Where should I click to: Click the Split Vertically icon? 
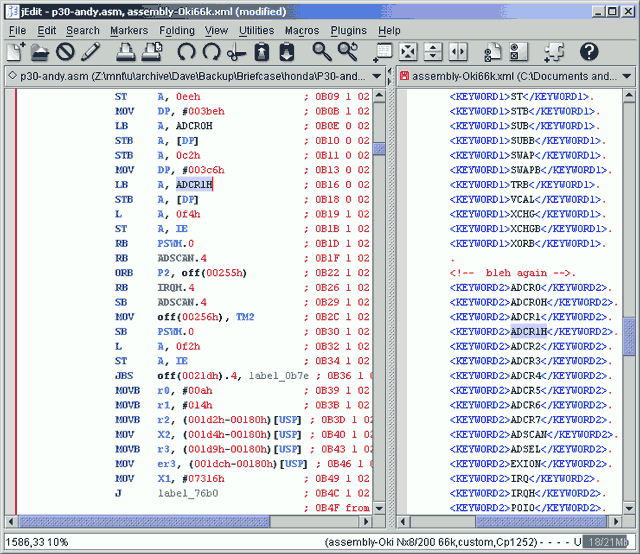458,52
